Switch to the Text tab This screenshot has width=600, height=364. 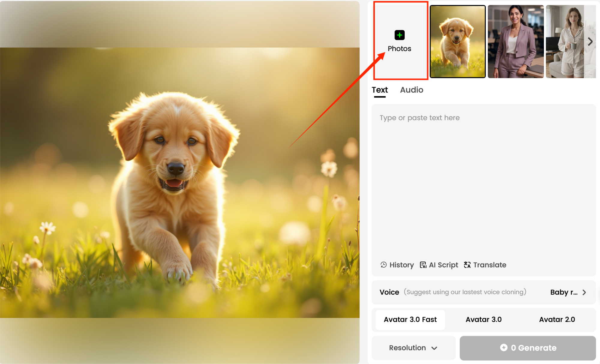[x=379, y=90]
